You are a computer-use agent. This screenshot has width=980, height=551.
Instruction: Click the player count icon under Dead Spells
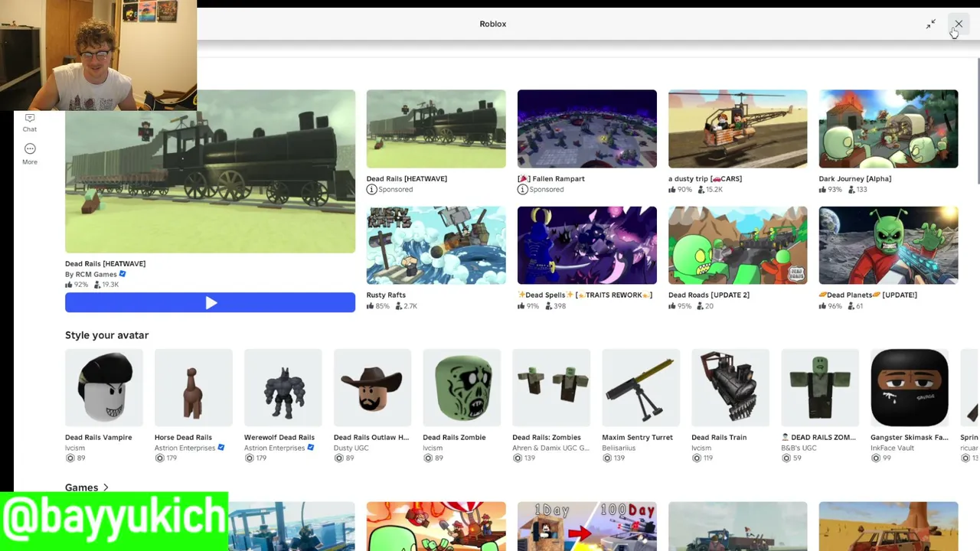[548, 306]
